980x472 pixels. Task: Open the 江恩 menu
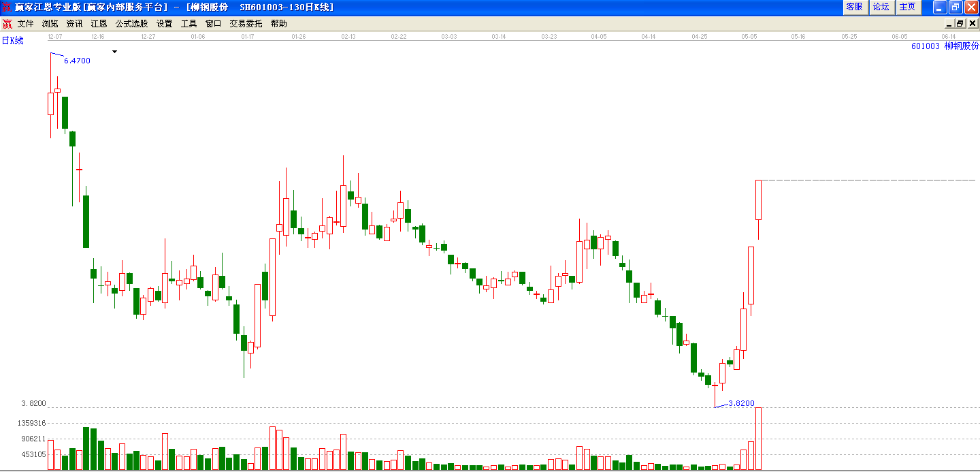(99, 23)
